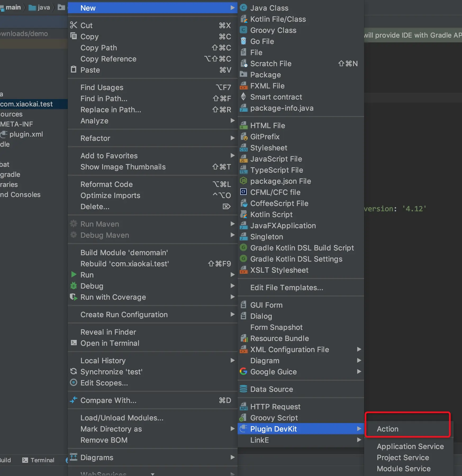Click the FXML File icon

click(x=243, y=86)
